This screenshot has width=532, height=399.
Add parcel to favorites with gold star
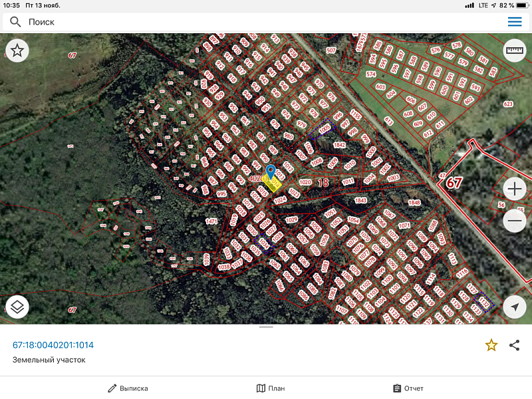click(x=491, y=344)
